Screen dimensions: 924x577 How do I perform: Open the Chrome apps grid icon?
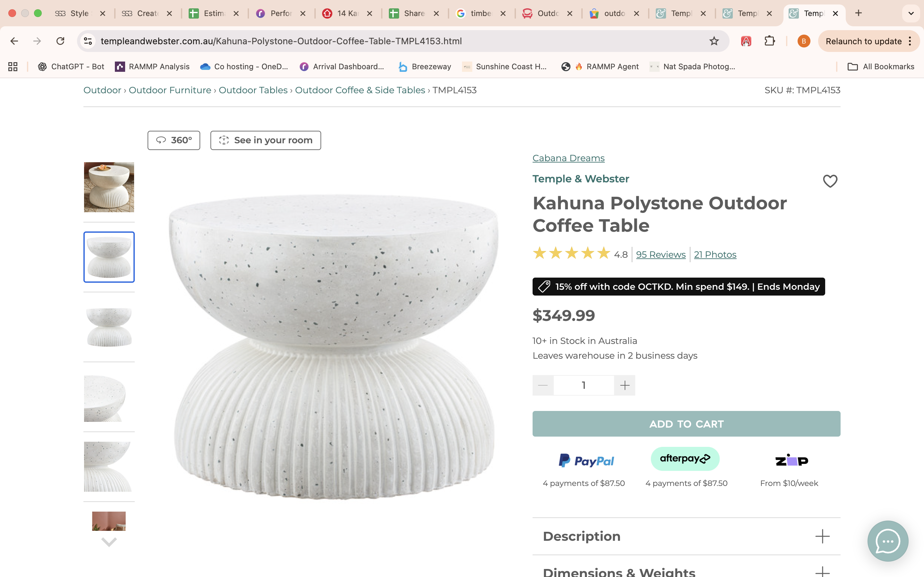[13, 67]
